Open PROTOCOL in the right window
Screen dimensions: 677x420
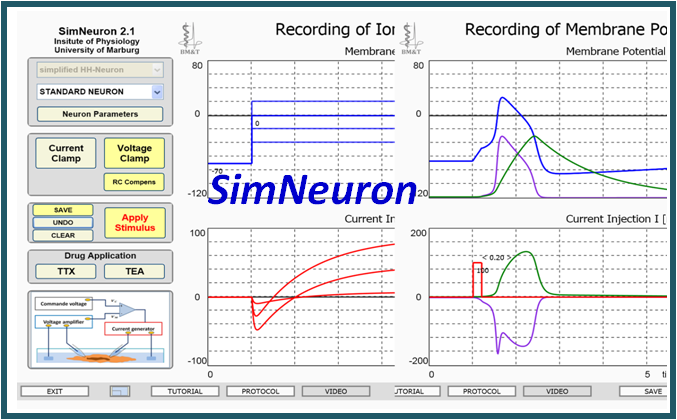pyautogui.click(x=482, y=392)
